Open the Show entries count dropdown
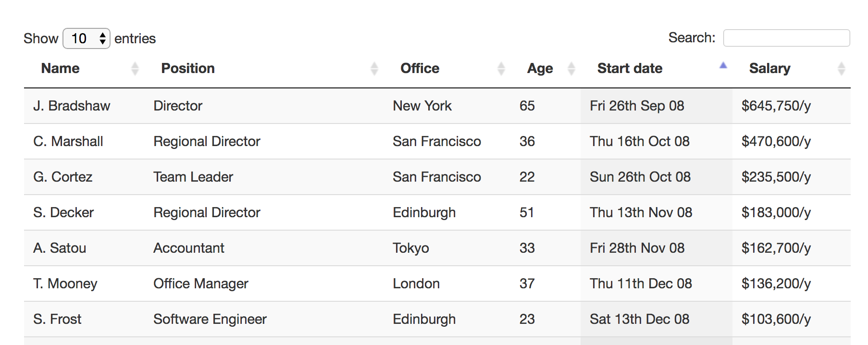 87,38
